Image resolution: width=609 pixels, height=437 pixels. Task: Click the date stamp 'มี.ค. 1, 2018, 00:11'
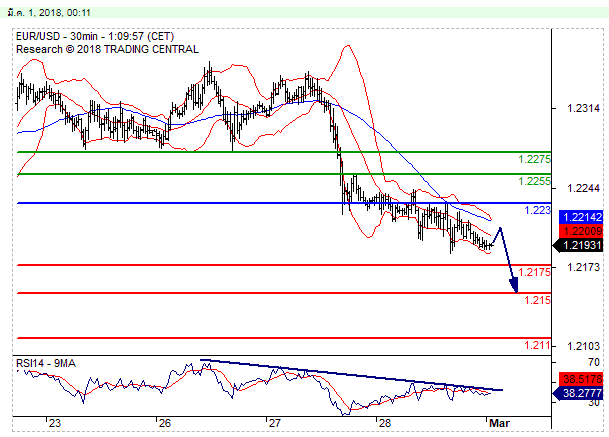coord(49,13)
